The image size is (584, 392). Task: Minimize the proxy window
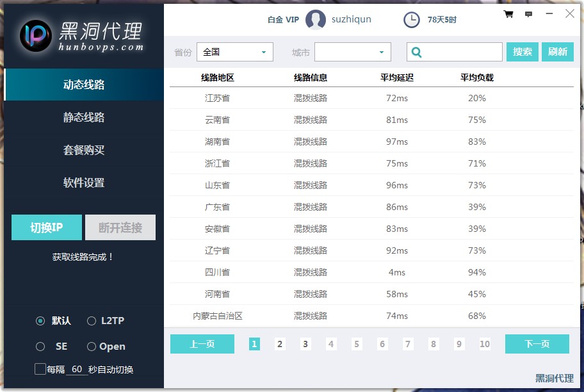coord(549,13)
